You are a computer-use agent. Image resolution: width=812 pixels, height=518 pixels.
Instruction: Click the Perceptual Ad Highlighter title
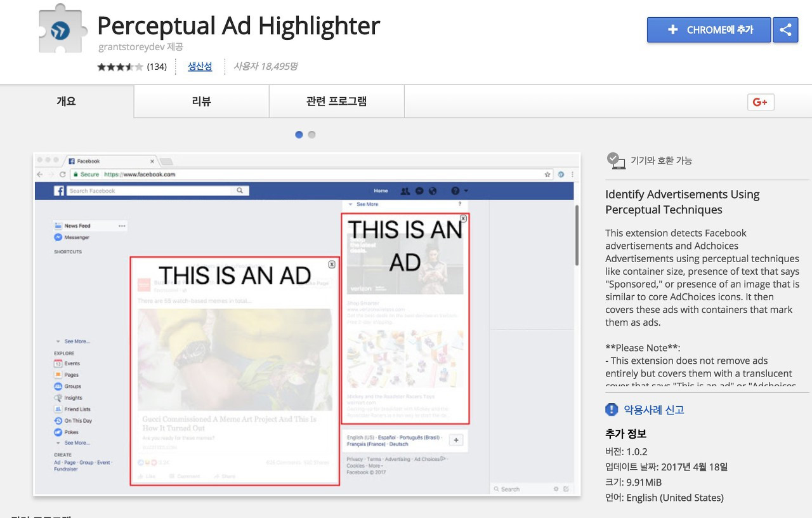(x=239, y=25)
